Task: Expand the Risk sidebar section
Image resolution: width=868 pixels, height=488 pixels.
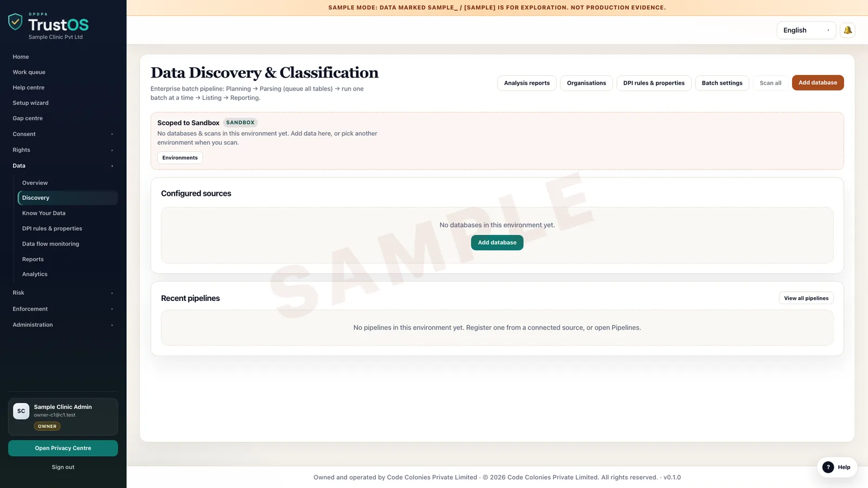Action: point(63,293)
